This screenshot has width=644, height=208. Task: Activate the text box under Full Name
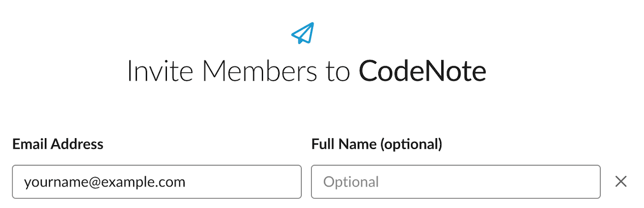(456, 182)
